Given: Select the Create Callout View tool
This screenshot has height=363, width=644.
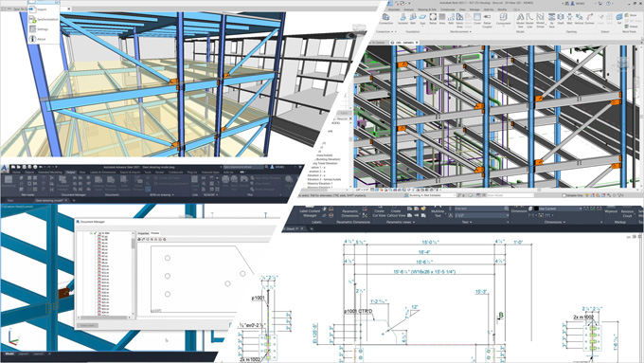Looking at the screenshot, I should (396, 212).
